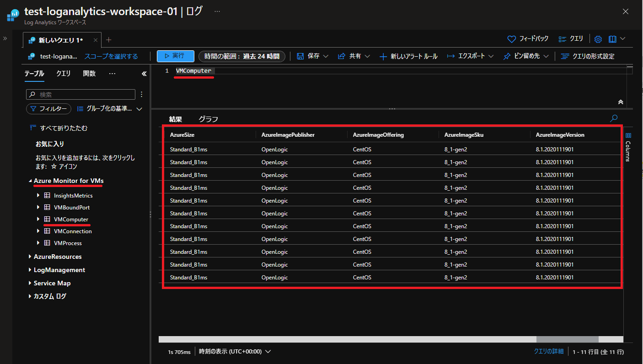The width and height of the screenshot is (643, 364).
Task: Open the docs book icon in the top right
Action: coord(612,39)
